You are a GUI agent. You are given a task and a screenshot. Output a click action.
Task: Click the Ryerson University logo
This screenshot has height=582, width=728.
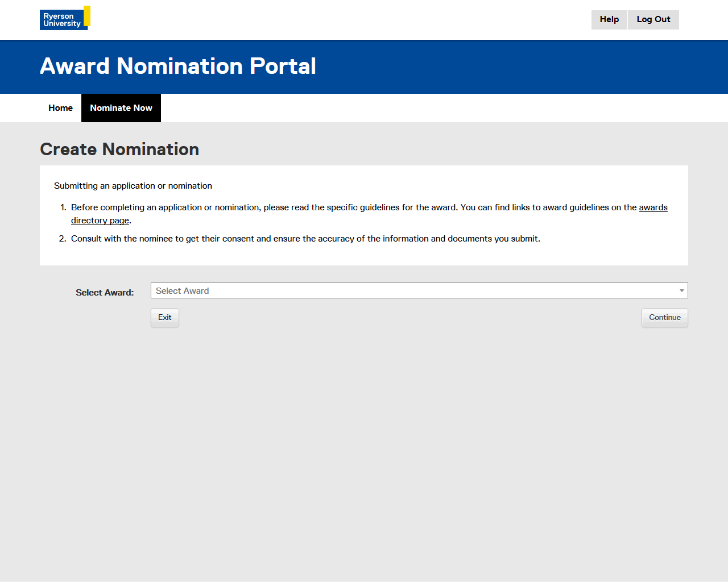click(62, 20)
